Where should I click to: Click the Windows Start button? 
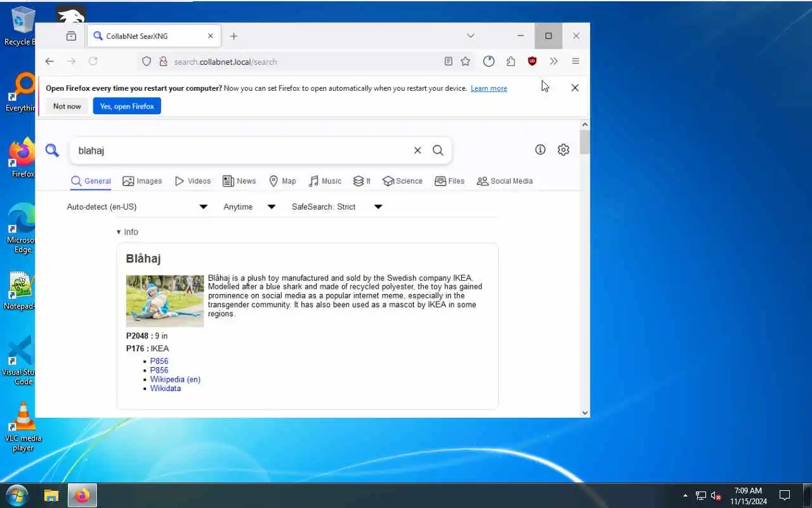coord(17,495)
